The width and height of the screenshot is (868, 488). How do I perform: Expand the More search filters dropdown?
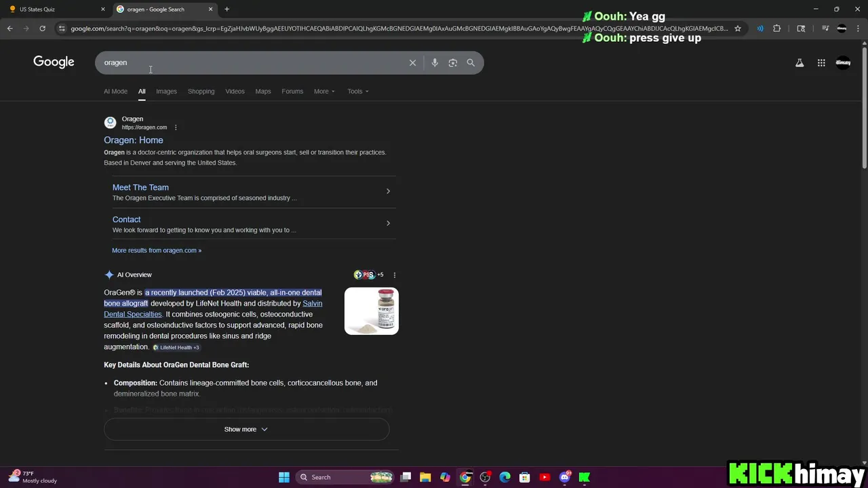[324, 91]
